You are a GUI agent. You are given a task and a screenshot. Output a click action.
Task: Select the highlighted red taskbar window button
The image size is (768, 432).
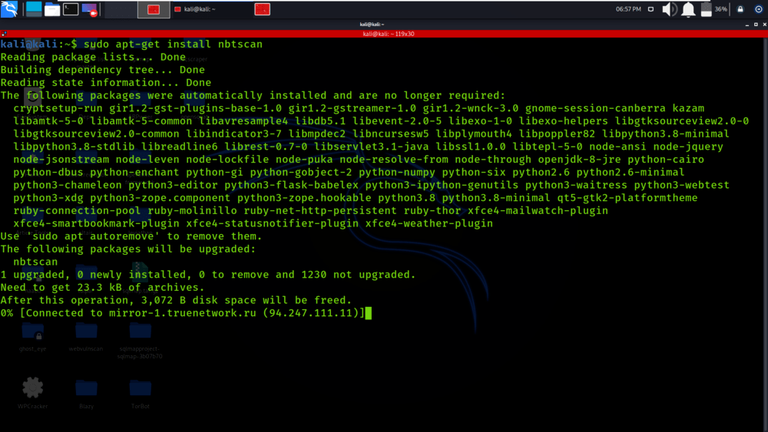point(153,9)
